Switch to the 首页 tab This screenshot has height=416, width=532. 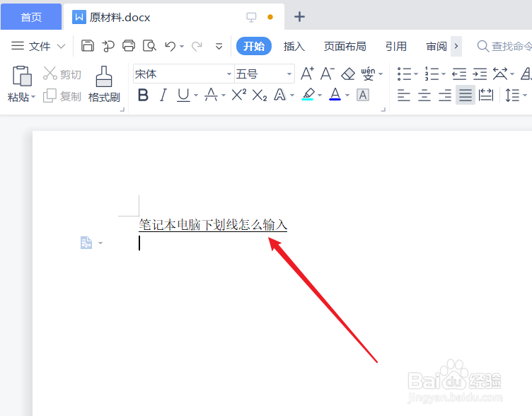pyautogui.click(x=31, y=17)
